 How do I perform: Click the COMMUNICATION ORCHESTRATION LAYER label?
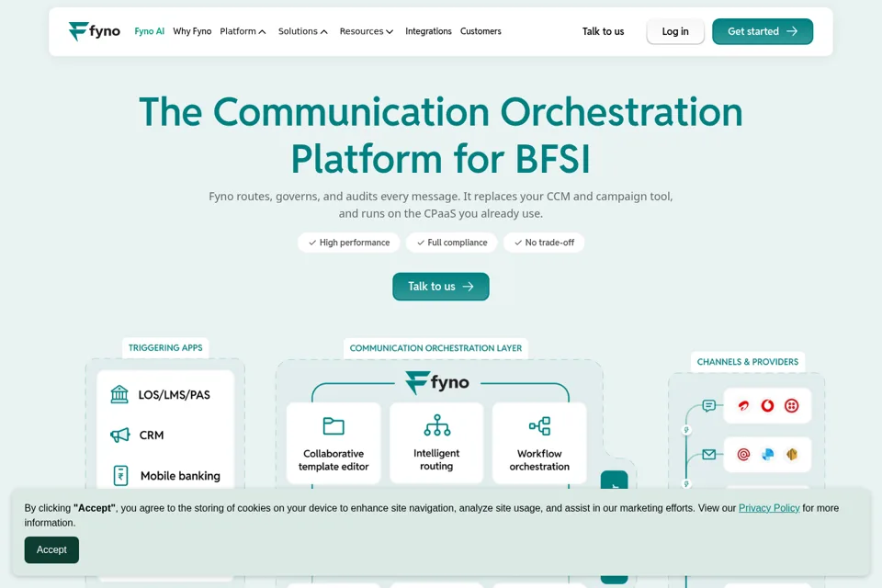(435, 348)
